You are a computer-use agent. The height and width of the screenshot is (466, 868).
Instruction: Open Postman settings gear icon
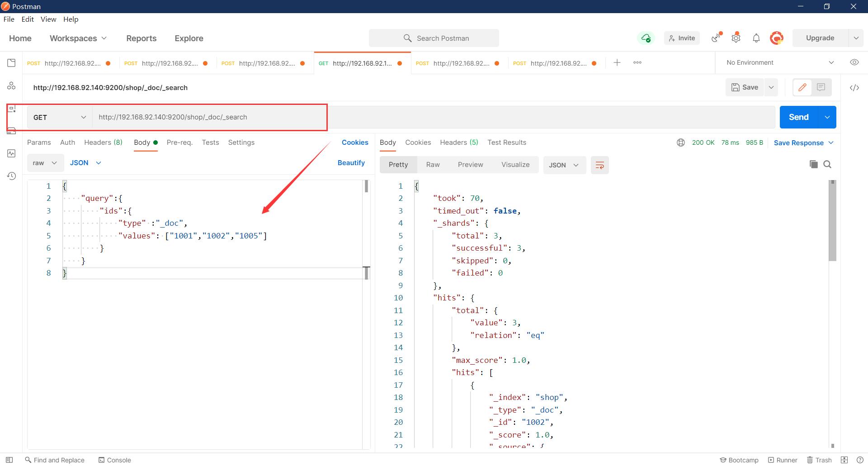click(736, 38)
